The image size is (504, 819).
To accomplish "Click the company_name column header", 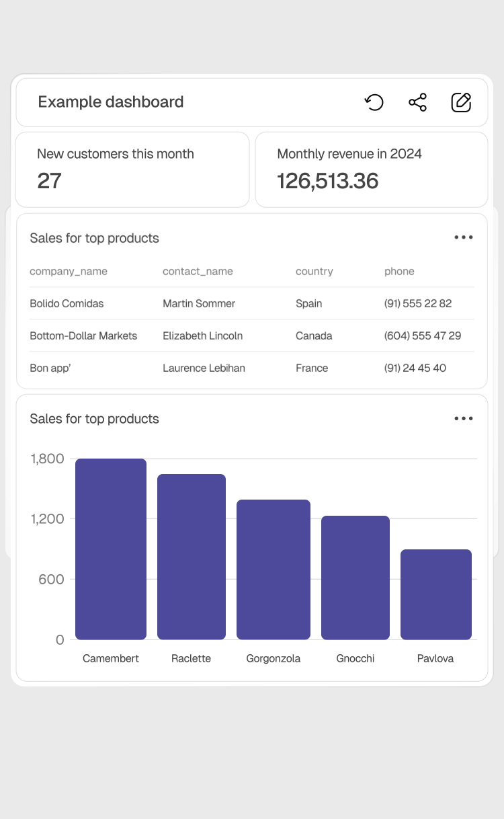I will pos(69,272).
